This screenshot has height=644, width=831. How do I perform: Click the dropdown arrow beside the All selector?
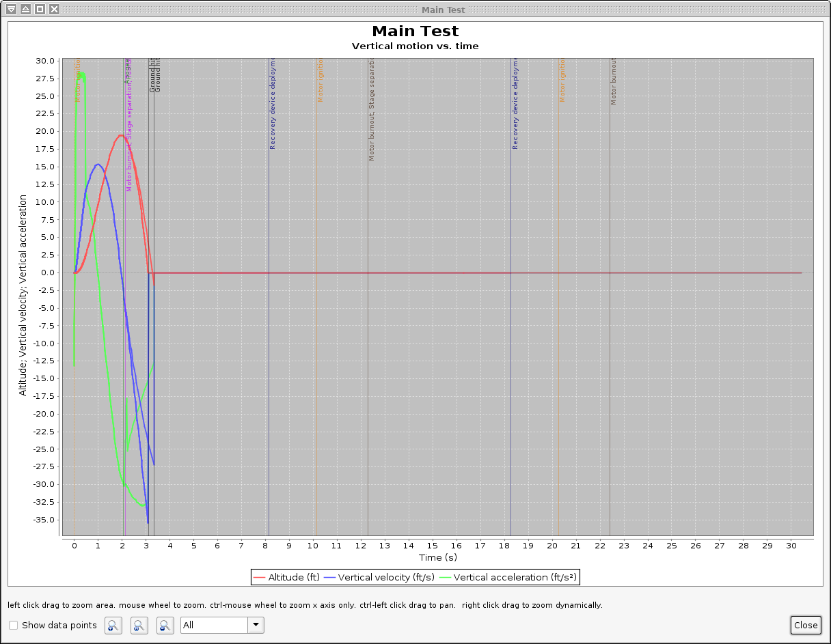(255, 625)
